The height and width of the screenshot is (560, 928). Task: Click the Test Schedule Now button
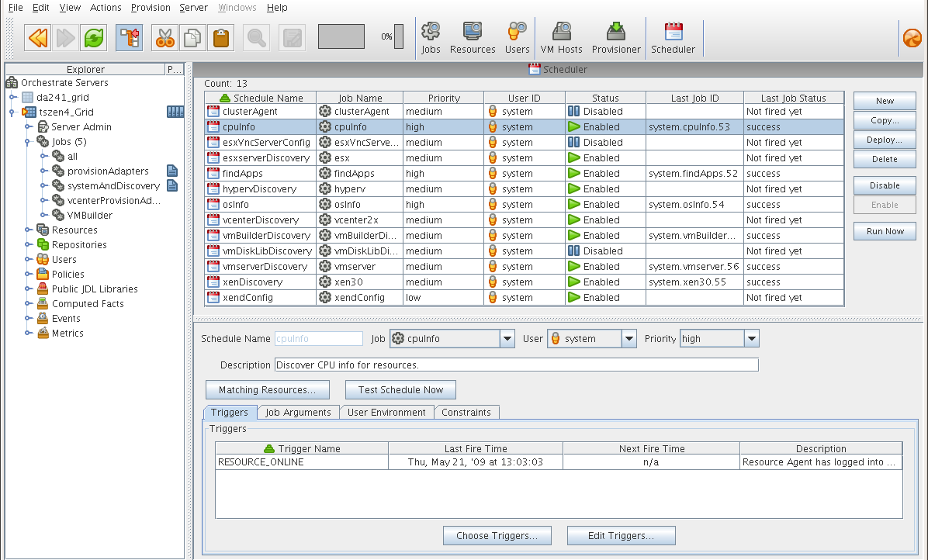point(400,389)
